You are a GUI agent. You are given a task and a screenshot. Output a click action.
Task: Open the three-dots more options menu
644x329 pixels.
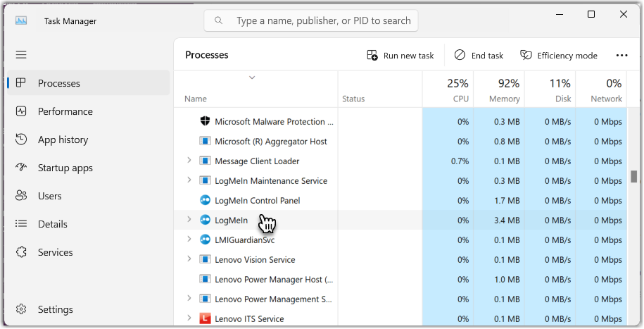point(621,55)
